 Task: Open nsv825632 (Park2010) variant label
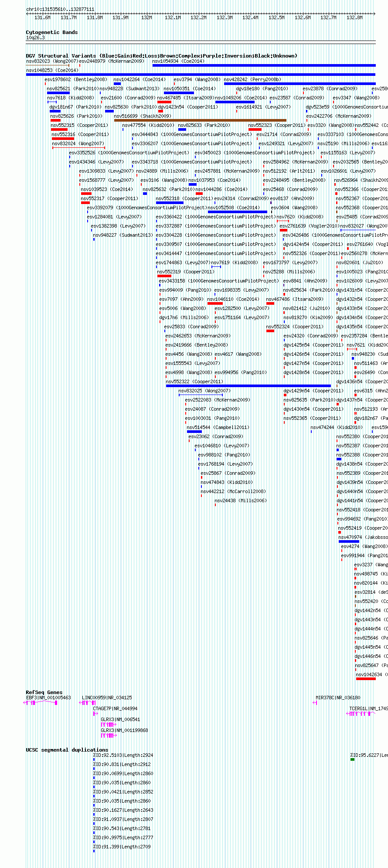pyautogui.click(x=169, y=189)
